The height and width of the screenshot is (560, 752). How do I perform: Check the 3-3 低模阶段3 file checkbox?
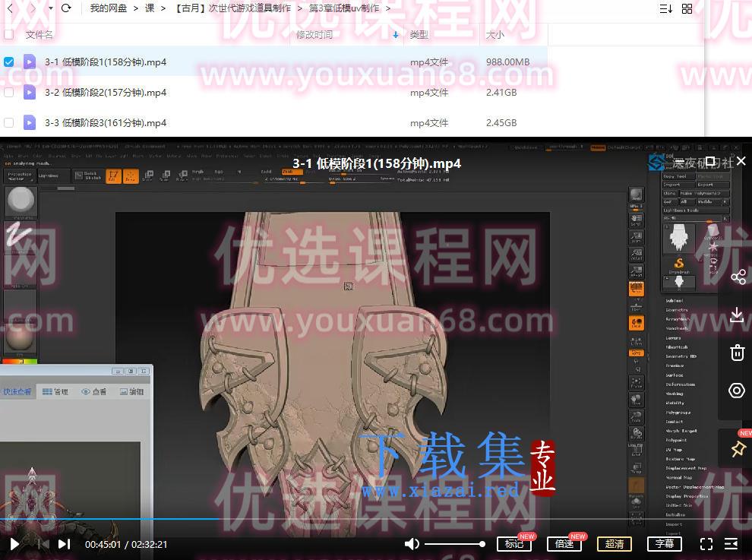click(x=8, y=122)
